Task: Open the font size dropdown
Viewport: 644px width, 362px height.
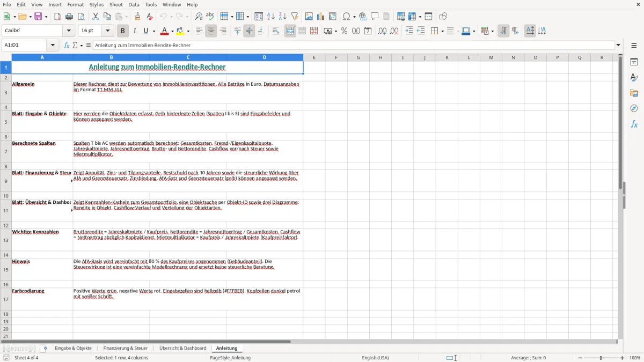Action: (108, 31)
